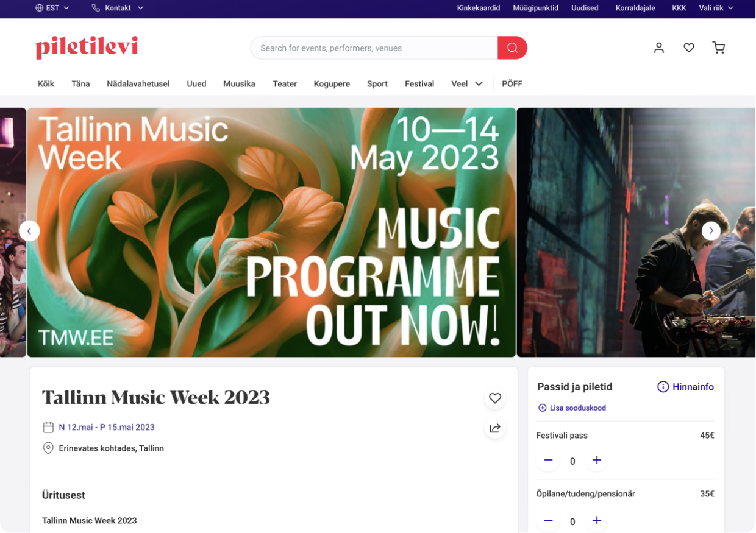Expand the Veel menu
The image size is (756, 533).
pyautogui.click(x=467, y=84)
